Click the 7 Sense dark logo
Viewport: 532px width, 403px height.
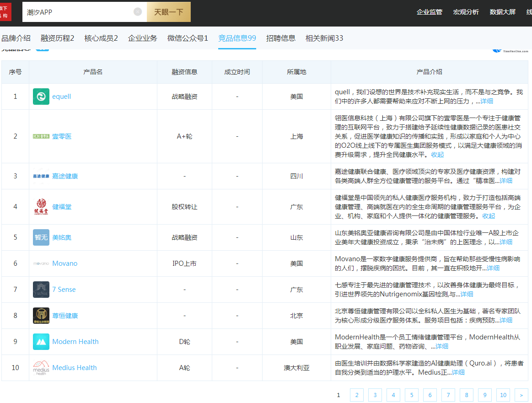tap(41, 290)
